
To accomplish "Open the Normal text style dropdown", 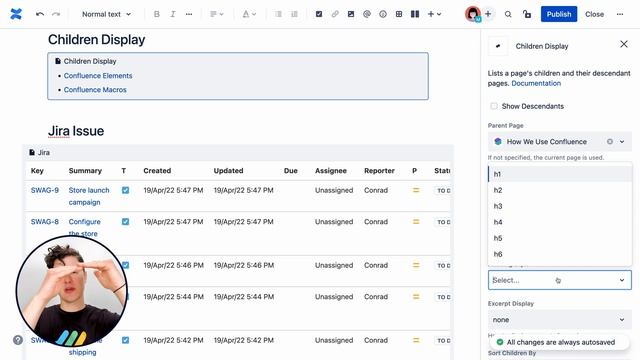I will click(106, 14).
